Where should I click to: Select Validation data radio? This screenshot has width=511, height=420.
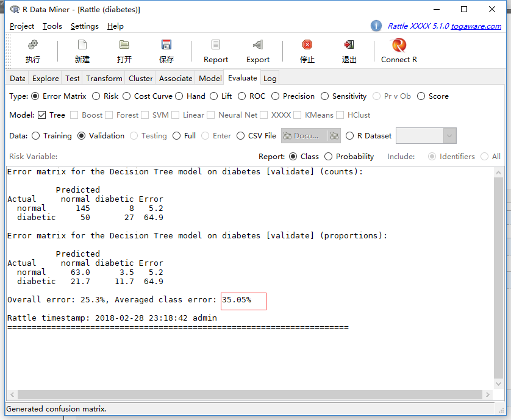[82, 136]
